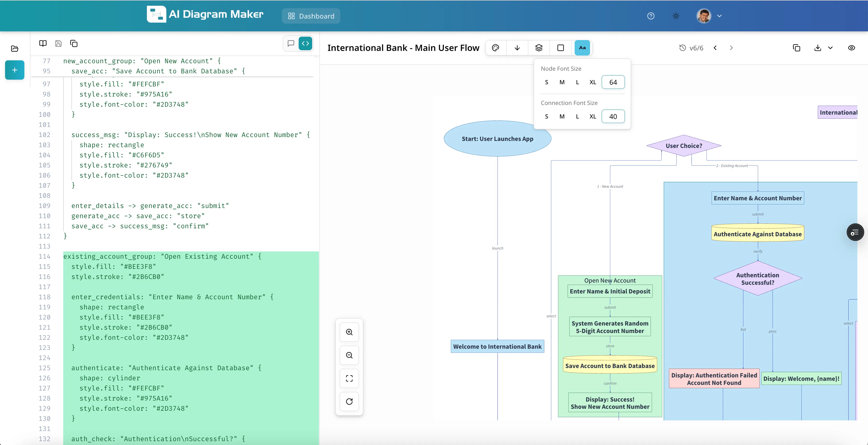Click the 64 node font size field

coord(613,82)
